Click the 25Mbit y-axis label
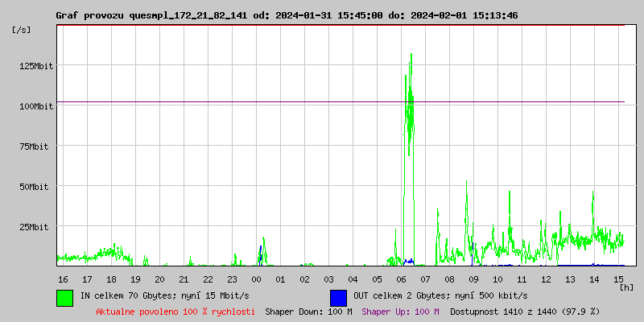 coord(39,226)
